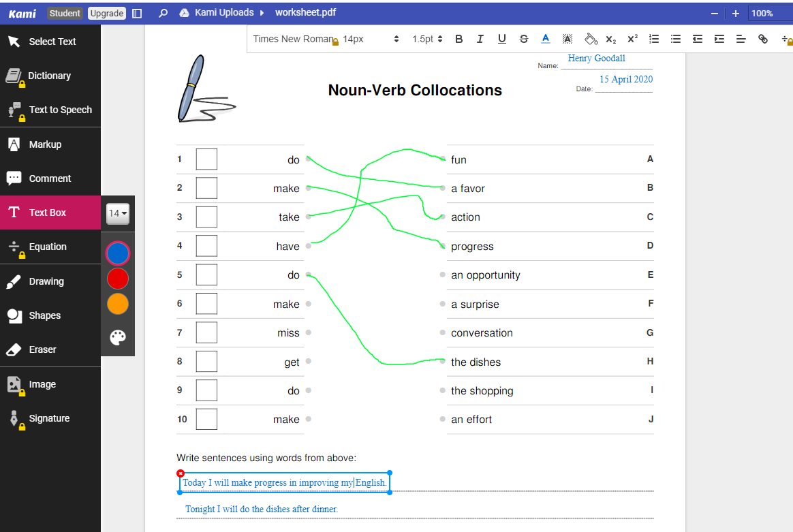The width and height of the screenshot is (793, 532).
Task: Apply strikethrough formatting
Action: pos(523,39)
